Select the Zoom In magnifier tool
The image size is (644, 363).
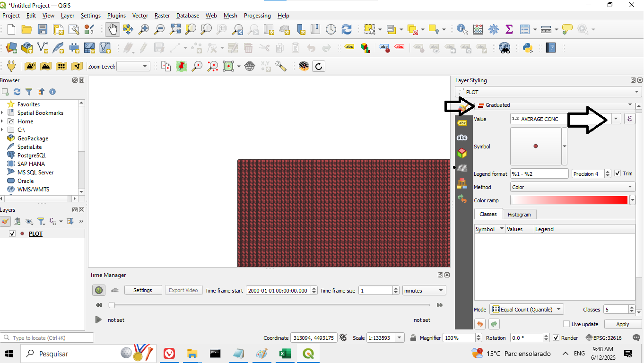coord(144,29)
